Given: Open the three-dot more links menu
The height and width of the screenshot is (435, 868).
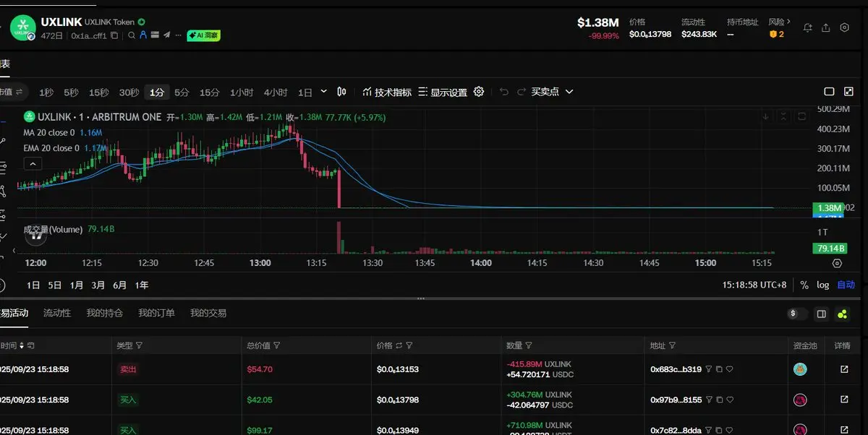Looking at the screenshot, I should pyautogui.click(x=178, y=35).
